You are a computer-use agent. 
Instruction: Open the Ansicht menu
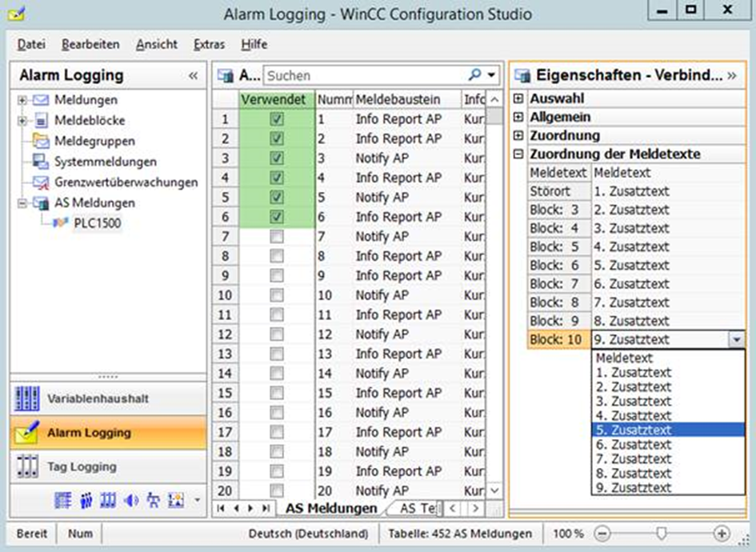pos(156,44)
